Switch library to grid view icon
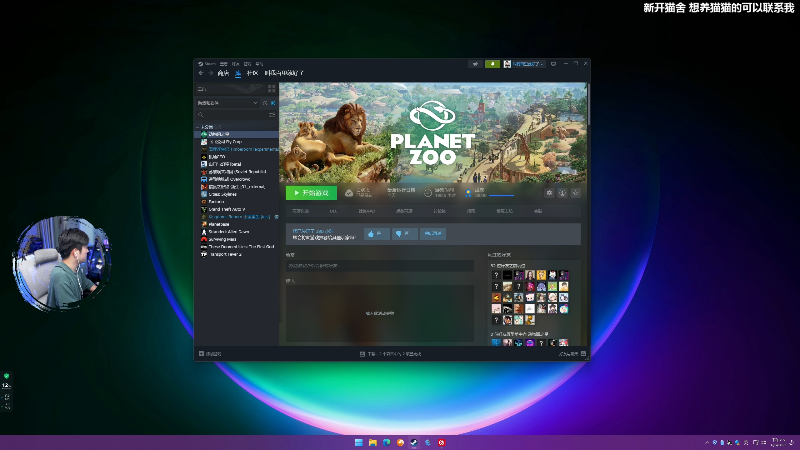 click(x=271, y=89)
